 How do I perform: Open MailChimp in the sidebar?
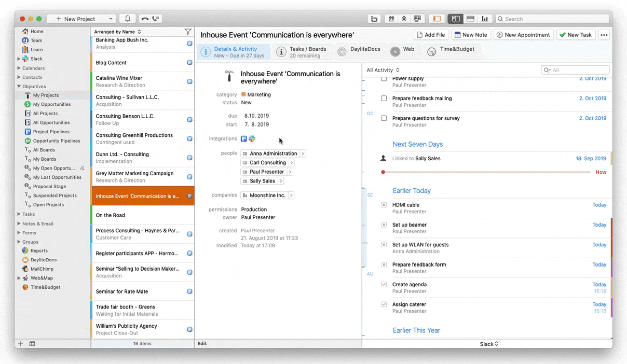(x=42, y=269)
